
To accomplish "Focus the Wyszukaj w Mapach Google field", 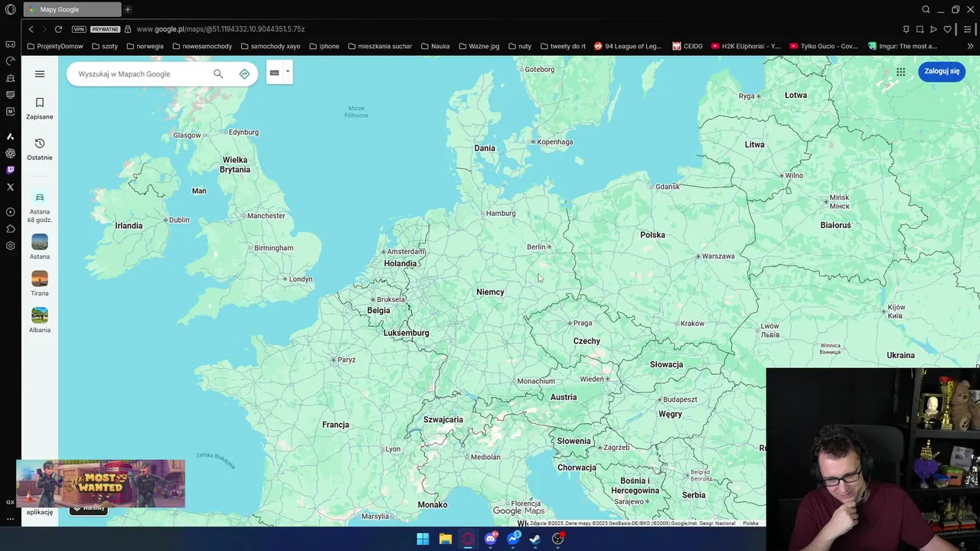I will pos(142,73).
